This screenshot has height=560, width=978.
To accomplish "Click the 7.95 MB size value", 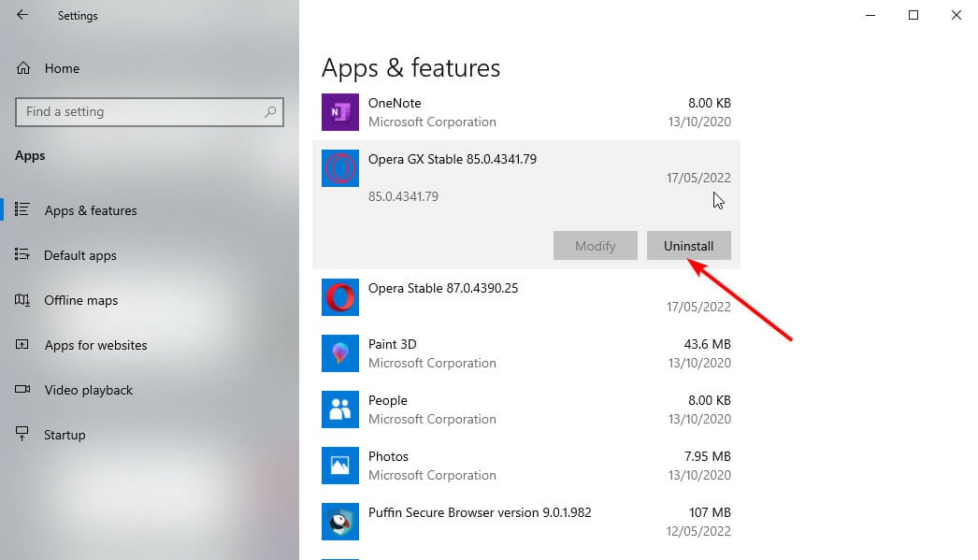I will [x=707, y=456].
